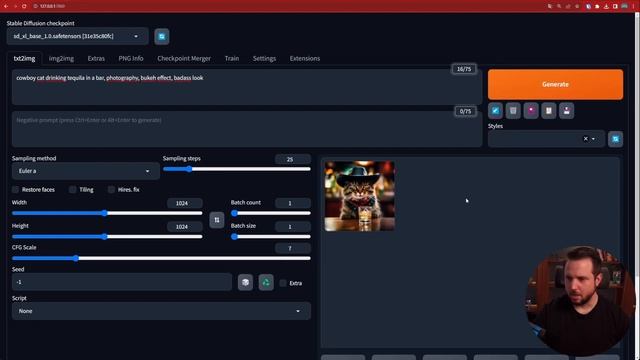Click the Seed input field showing -1
Viewport: 640px width, 360px height.
pyautogui.click(x=122, y=282)
